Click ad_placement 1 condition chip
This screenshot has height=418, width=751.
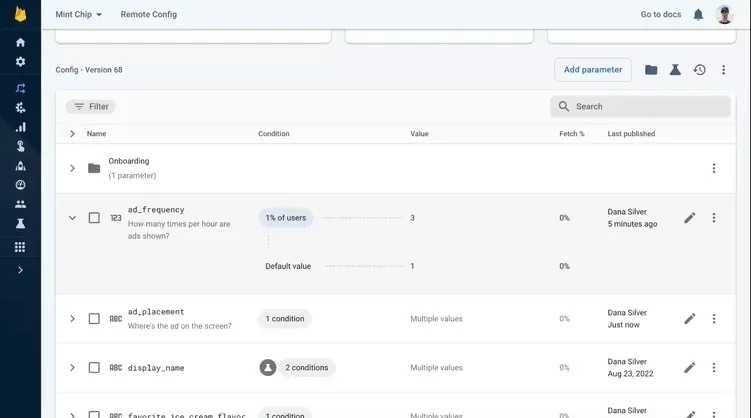point(285,319)
